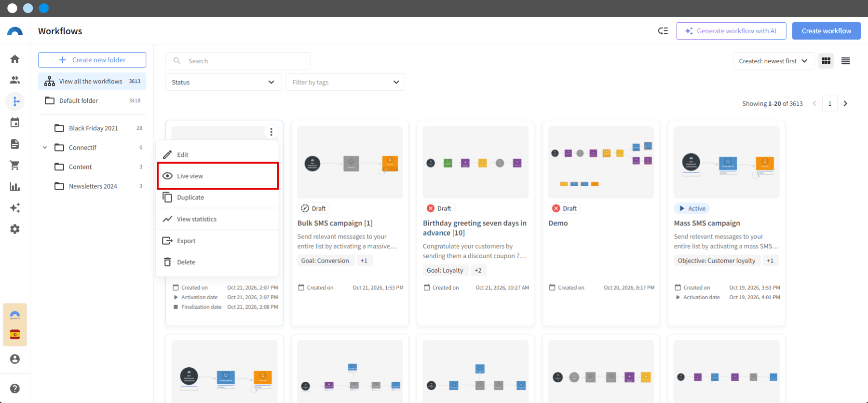Switch to list view layout
This screenshot has height=403, width=868.
tap(845, 61)
